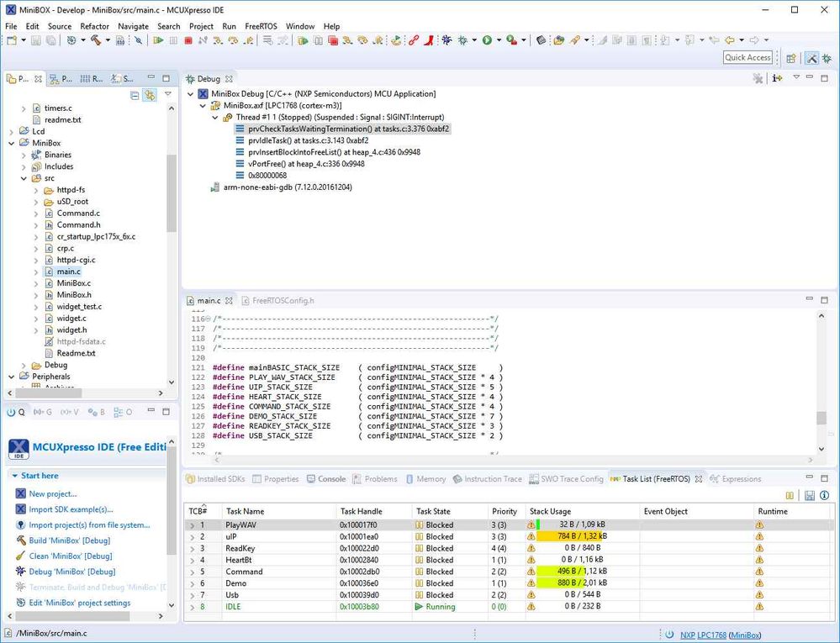Click the blue bug debug icon
Image resolution: width=840 pixels, height=643 pixels.
click(x=446, y=40)
